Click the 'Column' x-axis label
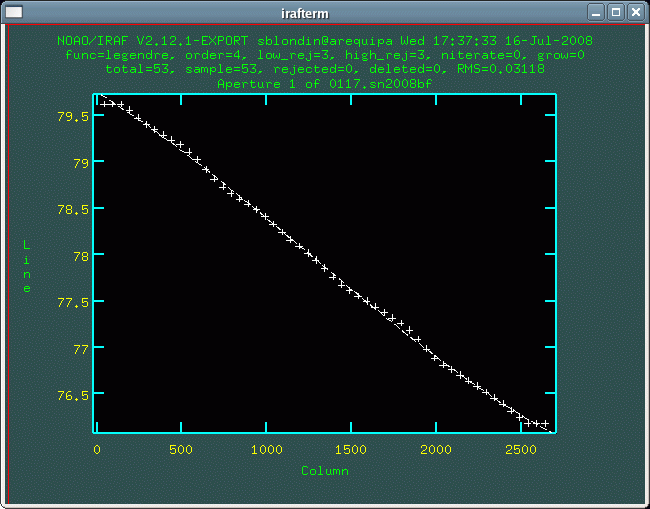 pos(325,470)
